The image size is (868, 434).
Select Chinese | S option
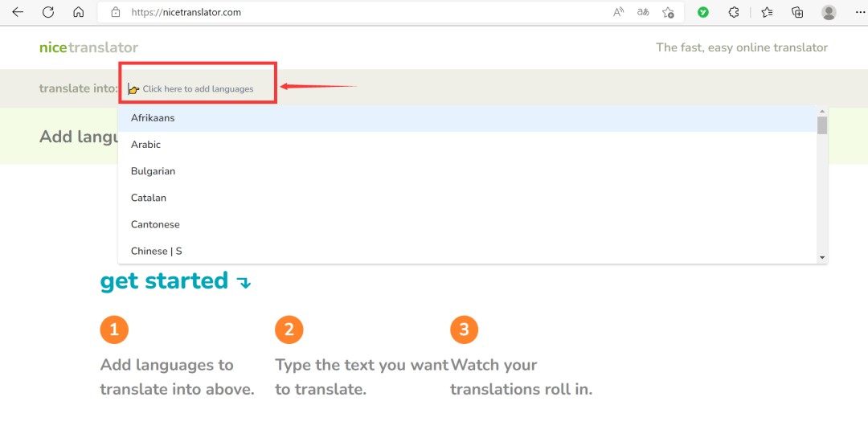(x=157, y=251)
